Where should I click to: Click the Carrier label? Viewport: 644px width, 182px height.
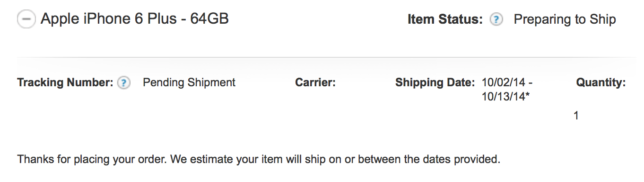tap(315, 82)
